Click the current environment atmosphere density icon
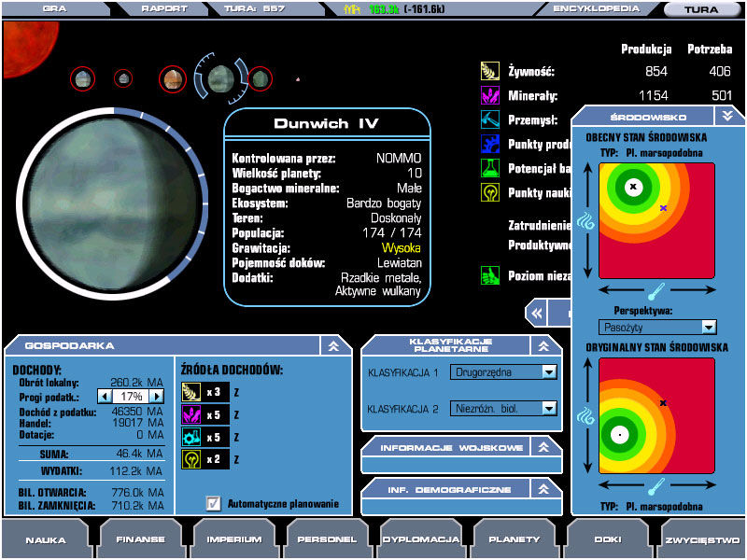Image resolution: width=747 pixels, height=560 pixels. [x=586, y=221]
